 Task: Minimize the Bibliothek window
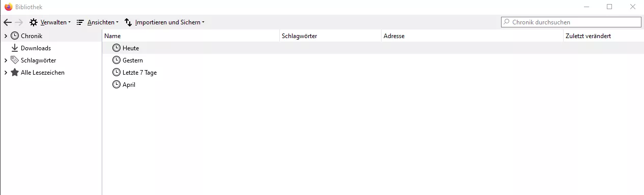[x=586, y=7]
